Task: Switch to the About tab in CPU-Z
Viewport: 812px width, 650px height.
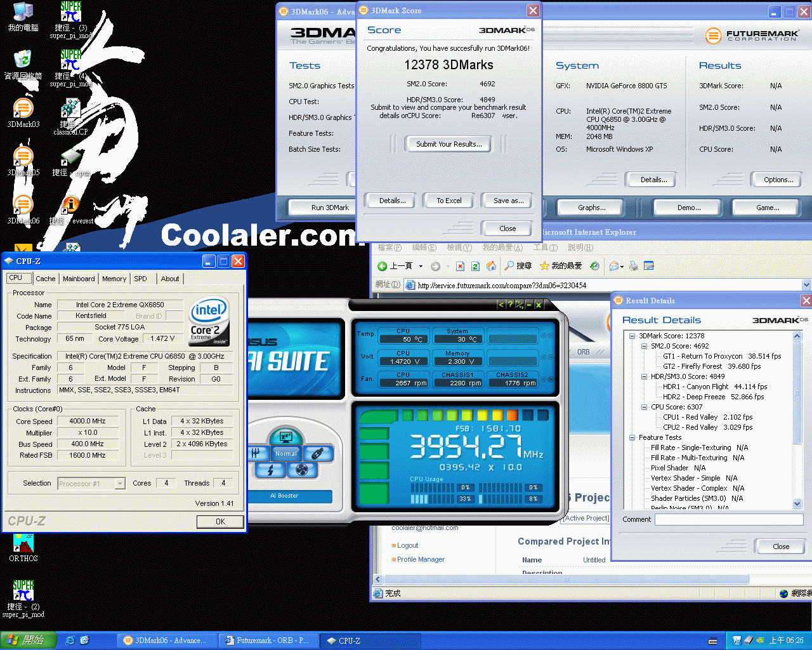Action: click(170, 279)
